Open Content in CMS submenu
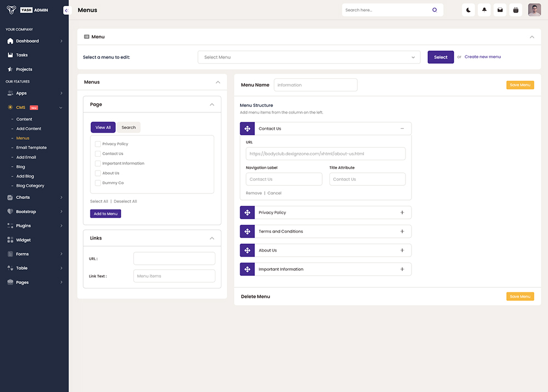548x392 pixels. point(24,119)
